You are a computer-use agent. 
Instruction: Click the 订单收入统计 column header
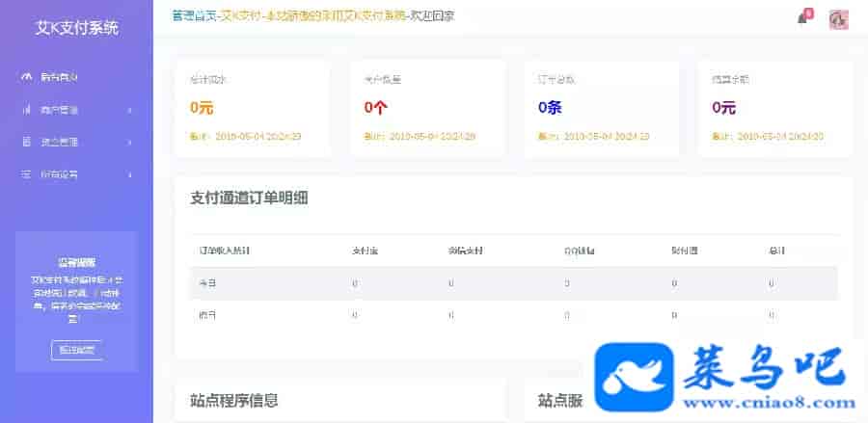[x=224, y=251]
